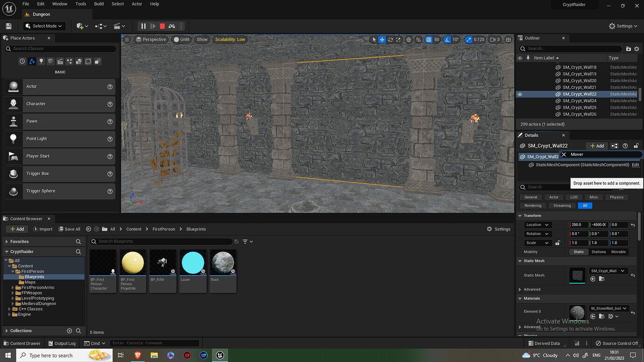Pause the running game simulation
Screen dimensions: 644x362
pyautogui.click(x=143, y=26)
